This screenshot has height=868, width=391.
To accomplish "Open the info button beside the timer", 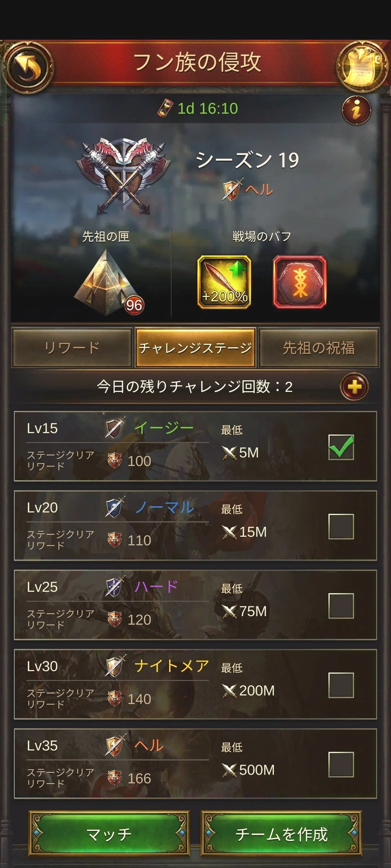I will (x=357, y=110).
